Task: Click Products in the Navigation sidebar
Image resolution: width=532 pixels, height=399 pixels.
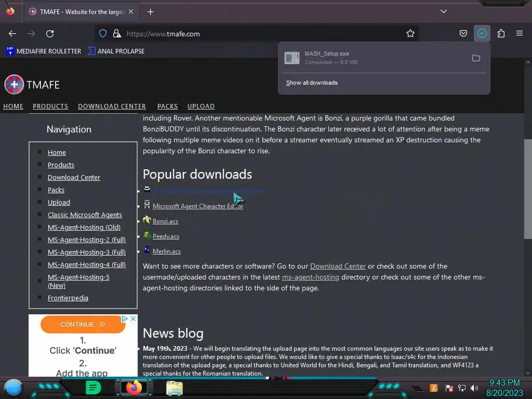Action: (x=61, y=165)
